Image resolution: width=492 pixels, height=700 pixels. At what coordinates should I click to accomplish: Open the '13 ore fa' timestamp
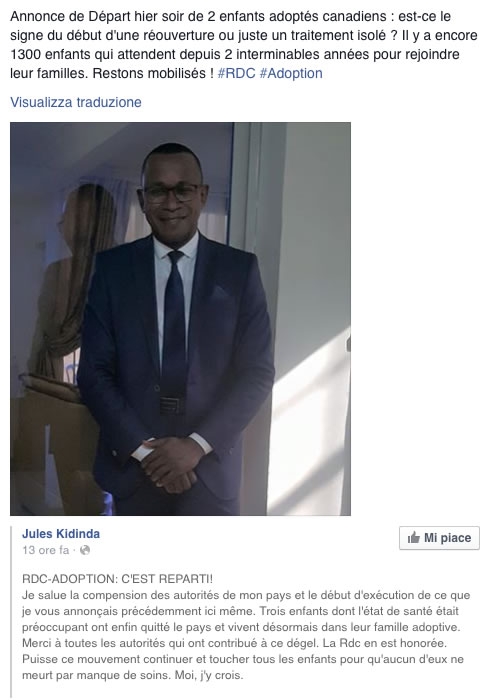[46, 550]
